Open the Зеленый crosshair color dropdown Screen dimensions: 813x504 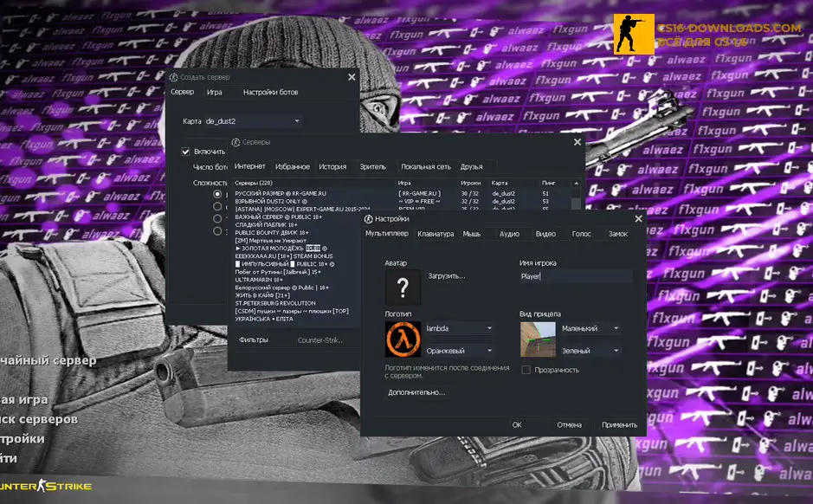[590, 351]
